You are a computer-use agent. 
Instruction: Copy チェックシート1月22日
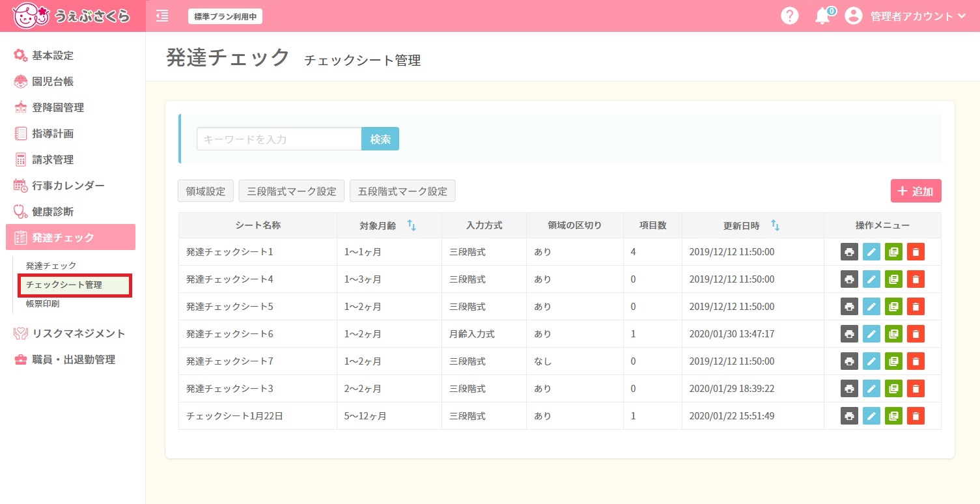click(x=893, y=416)
